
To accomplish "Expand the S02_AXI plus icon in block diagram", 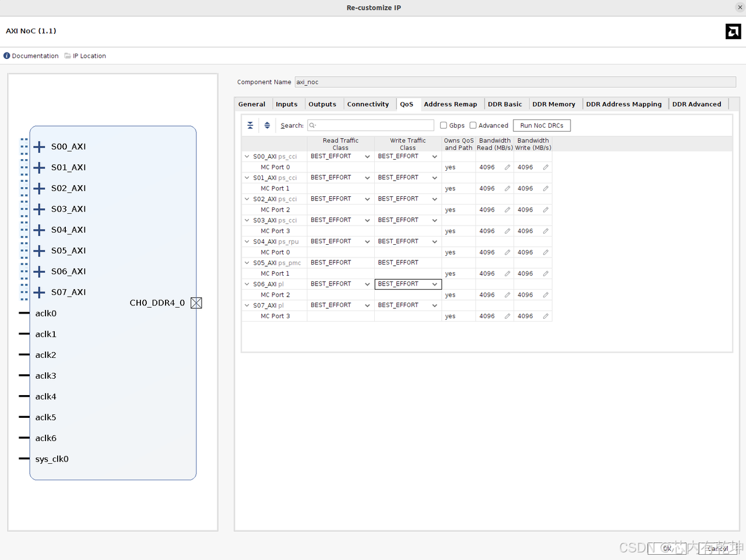I will 39,188.
